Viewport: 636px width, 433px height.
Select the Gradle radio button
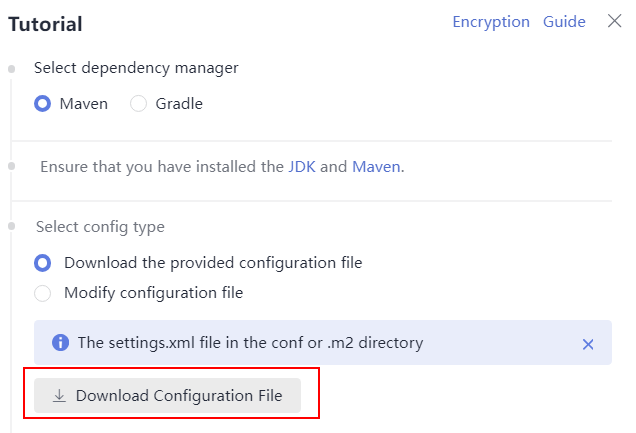(x=138, y=104)
